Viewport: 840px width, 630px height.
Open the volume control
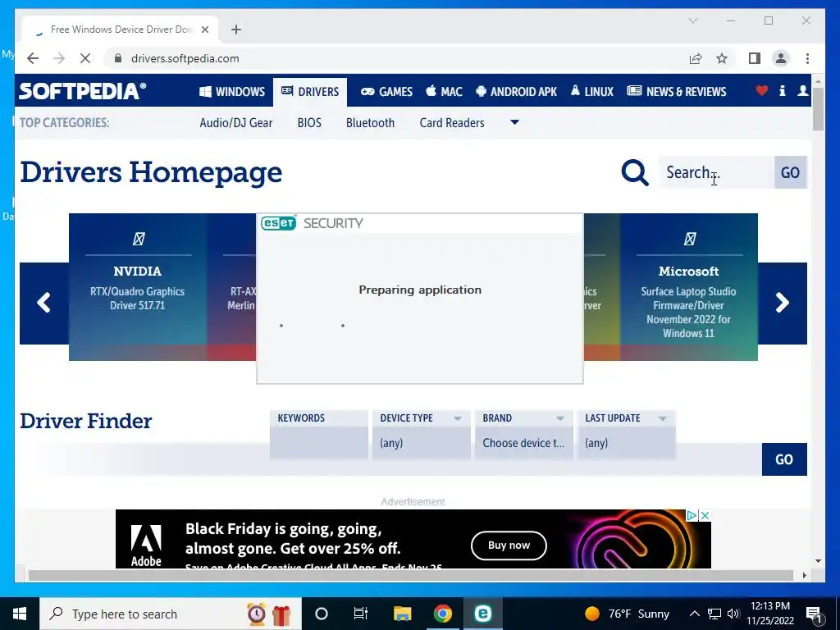pos(733,614)
